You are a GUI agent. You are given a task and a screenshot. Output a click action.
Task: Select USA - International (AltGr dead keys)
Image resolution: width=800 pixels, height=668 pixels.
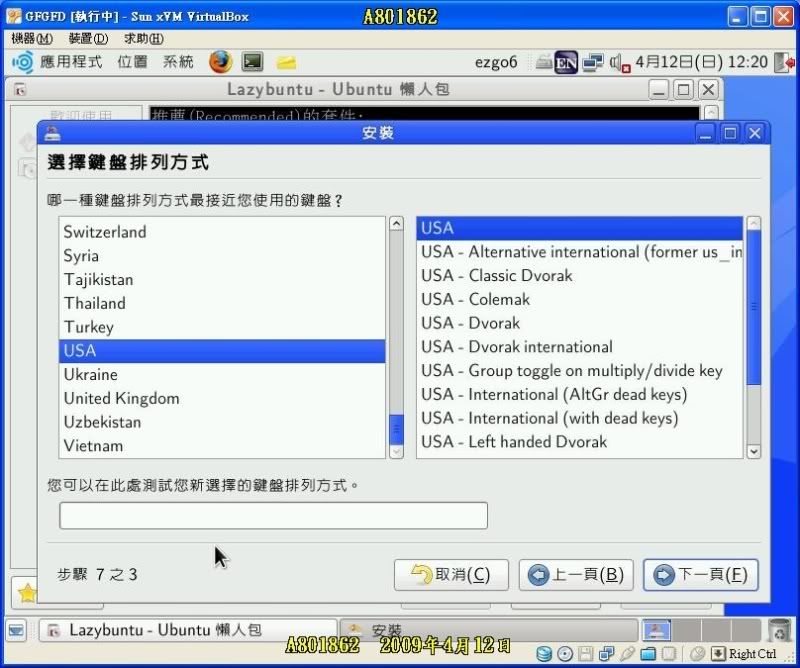point(580,394)
